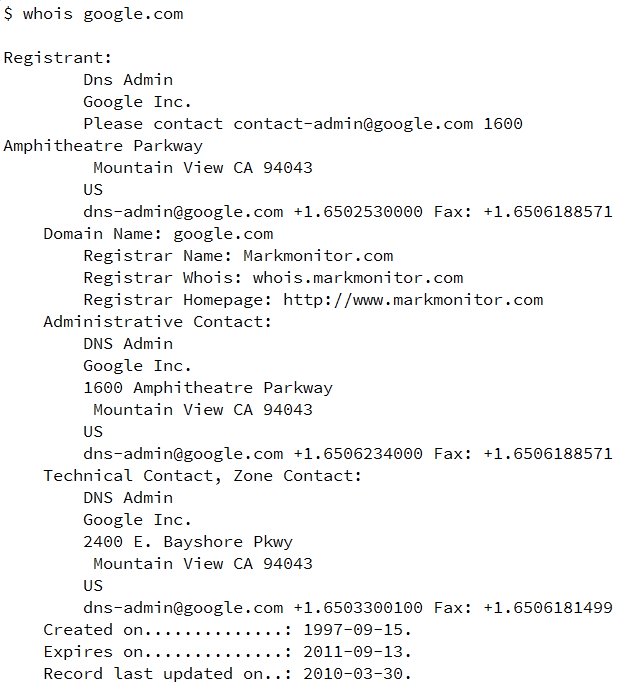
Task: Click the '1600 Amphitheatre Parkway' address line
Action: click(208, 388)
